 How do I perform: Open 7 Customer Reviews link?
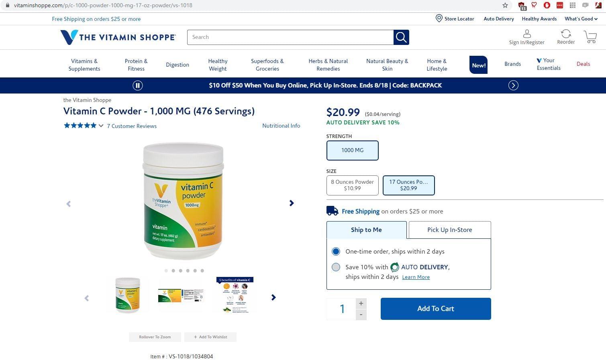tap(132, 126)
